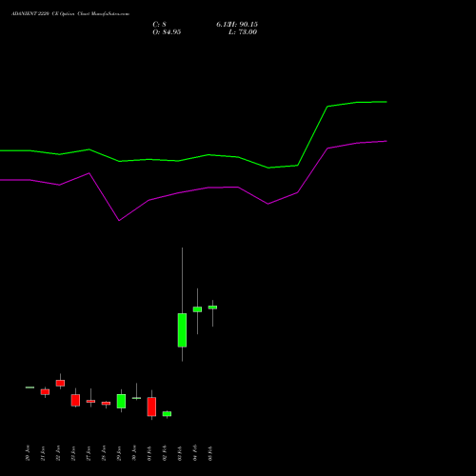Select the tall green candle with long upper wick
This screenshot has width=476, height=476.
tap(182, 330)
